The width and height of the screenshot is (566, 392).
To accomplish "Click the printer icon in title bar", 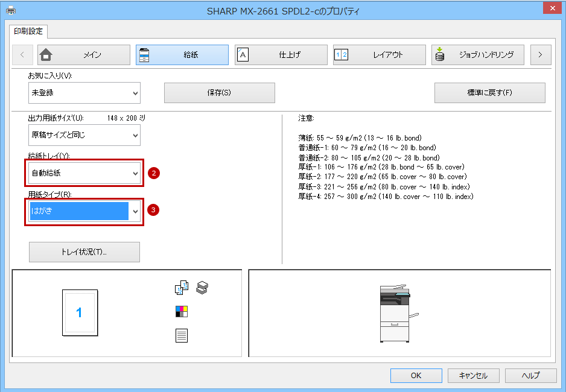I will [x=11, y=10].
